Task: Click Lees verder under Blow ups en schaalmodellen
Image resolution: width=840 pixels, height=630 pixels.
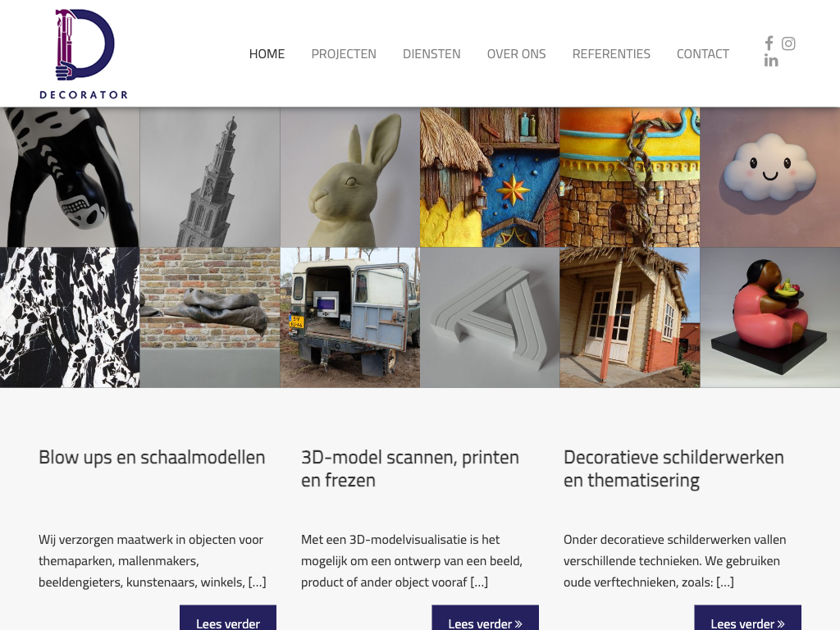Action: point(228,619)
